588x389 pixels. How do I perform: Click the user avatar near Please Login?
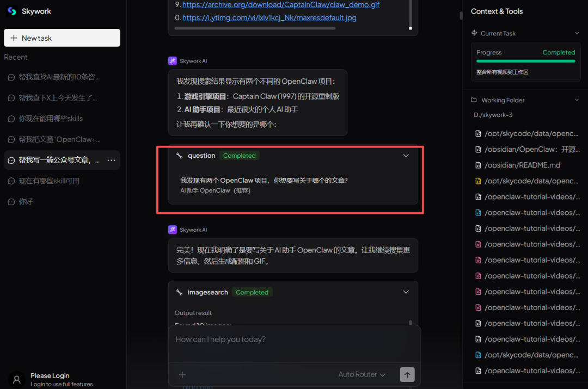pyautogui.click(x=16, y=379)
